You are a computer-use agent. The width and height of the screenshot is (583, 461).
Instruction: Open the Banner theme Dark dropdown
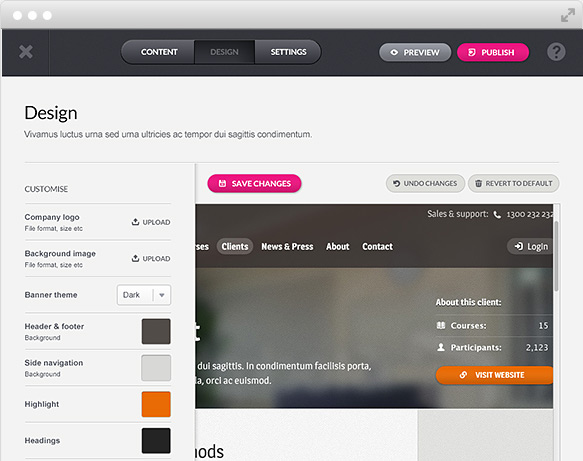click(144, 295)
